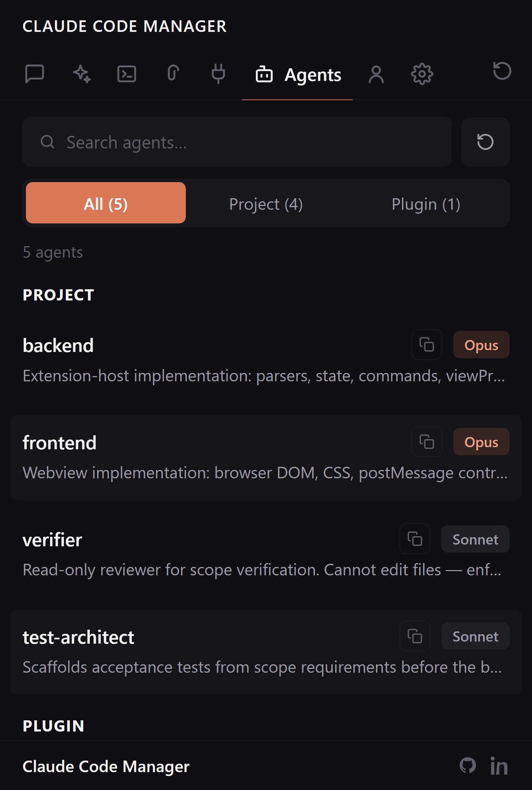Click the Sonnet badge on test-architect
Screen dimensions: 532x790
click(475, 636)
